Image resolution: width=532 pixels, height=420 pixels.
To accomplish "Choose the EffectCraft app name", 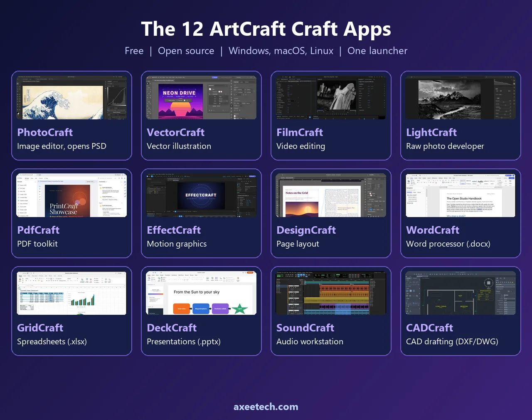I will (x=174, y=230).
